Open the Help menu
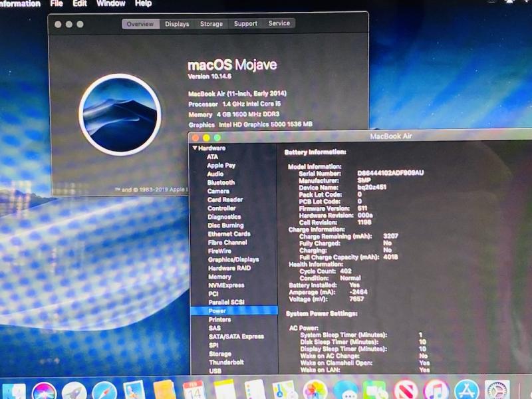This screenshot has width=532, height=399. pyautogui.click(x=143, y=3)
